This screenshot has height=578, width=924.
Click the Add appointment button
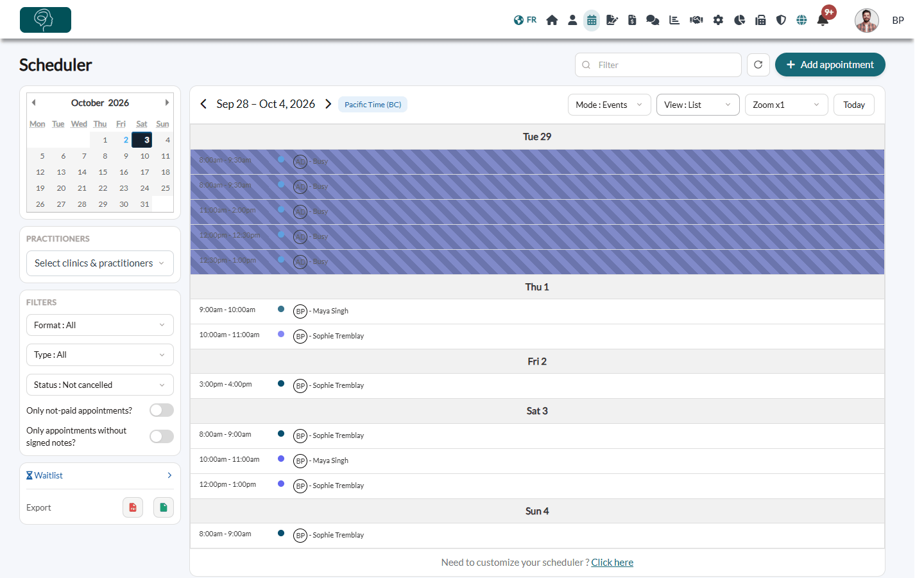pyautogui.click(x=830, y=65)
